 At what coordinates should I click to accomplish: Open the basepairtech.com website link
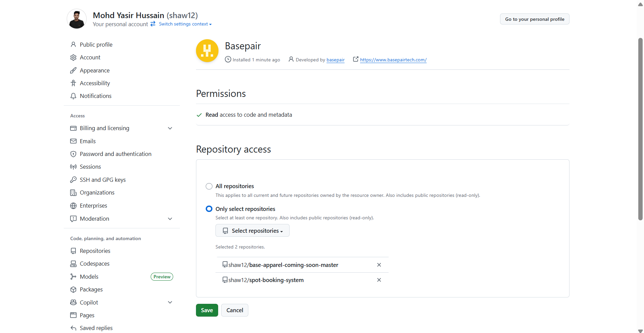click(x=393, y=60)
